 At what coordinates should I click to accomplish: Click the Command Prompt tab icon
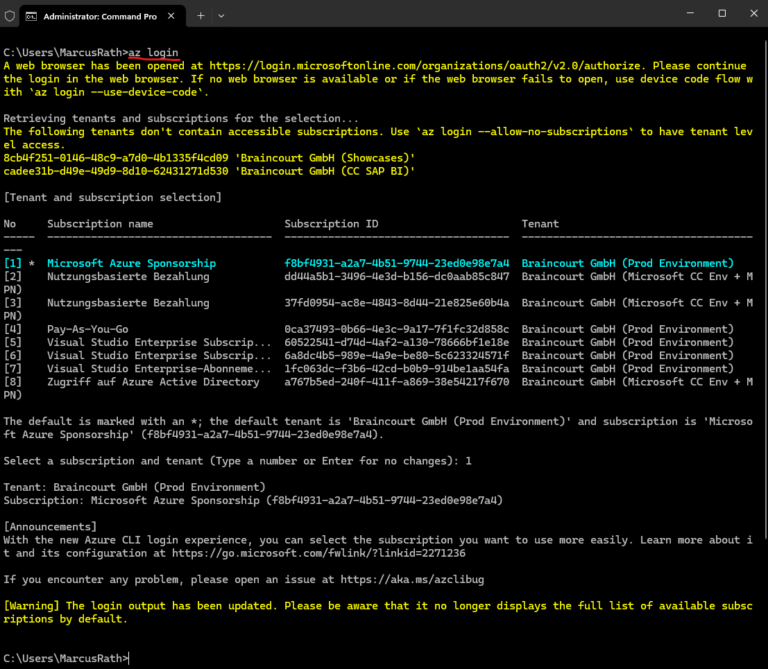coord(31,16)
